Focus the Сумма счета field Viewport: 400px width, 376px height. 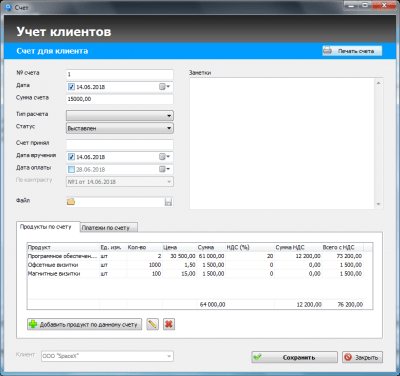pyautogui.click(x=120, y=99)
